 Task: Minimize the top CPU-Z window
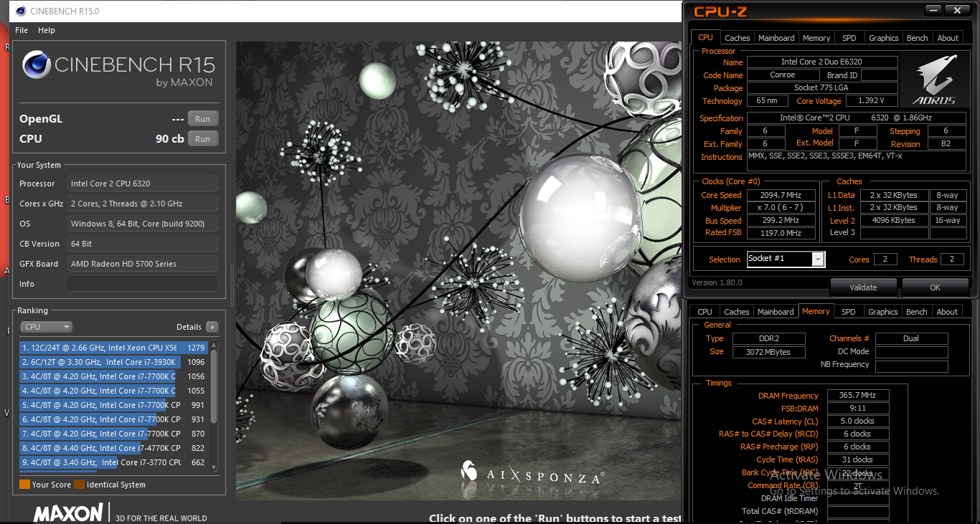pos(933,10)
